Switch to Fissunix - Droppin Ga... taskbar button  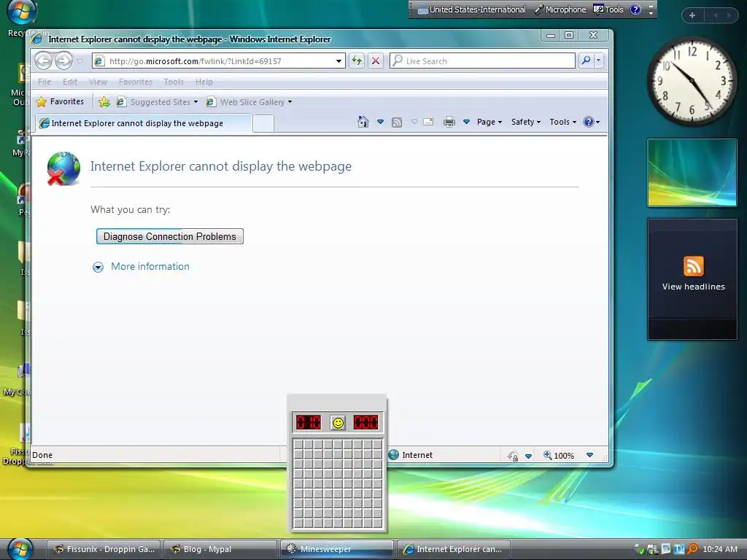[104, 549]
